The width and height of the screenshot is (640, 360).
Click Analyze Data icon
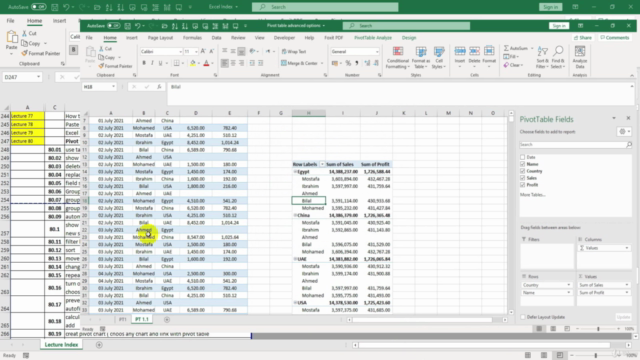pos(580,58)
